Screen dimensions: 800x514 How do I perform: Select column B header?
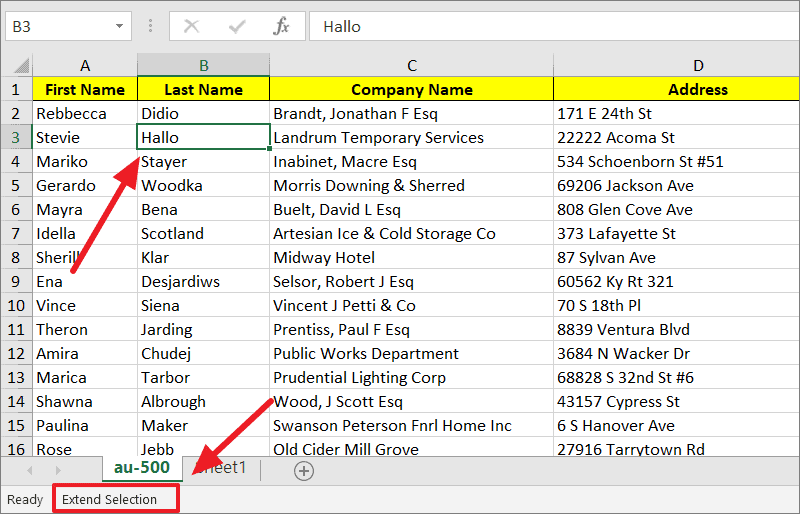click(x=204, y=65)
